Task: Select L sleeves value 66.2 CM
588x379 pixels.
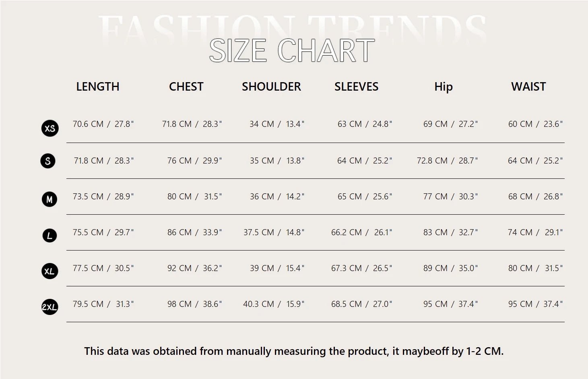Action: pos(347,232)
